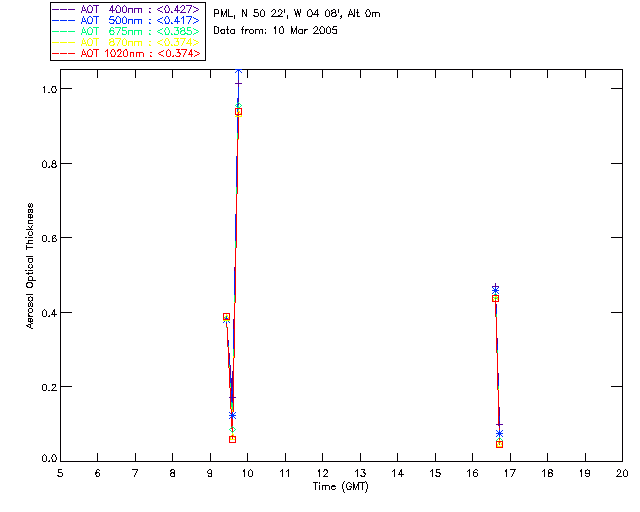Click the x-axis label 20

pos(622,473)
